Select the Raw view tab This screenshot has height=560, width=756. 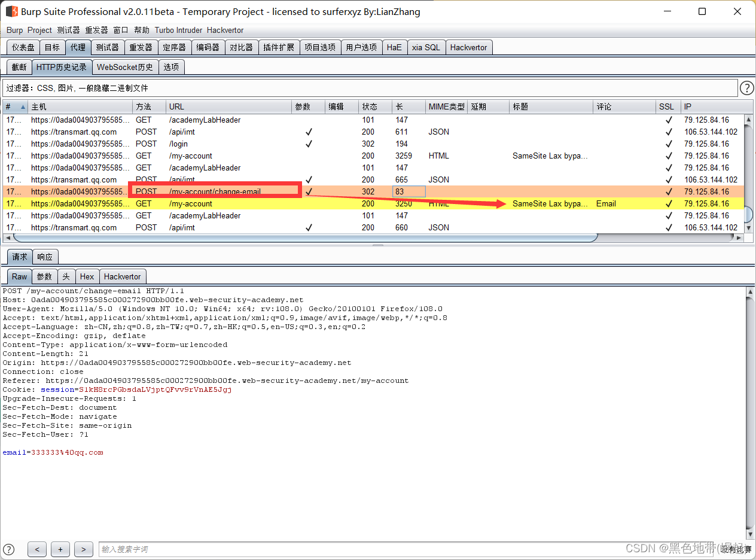(x=20, y=276)
